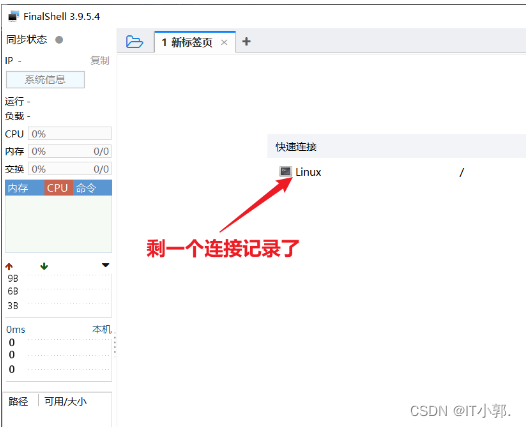Click the FinalShell app logo icon
The image size is (526, 427).
[x=13, y=16]
